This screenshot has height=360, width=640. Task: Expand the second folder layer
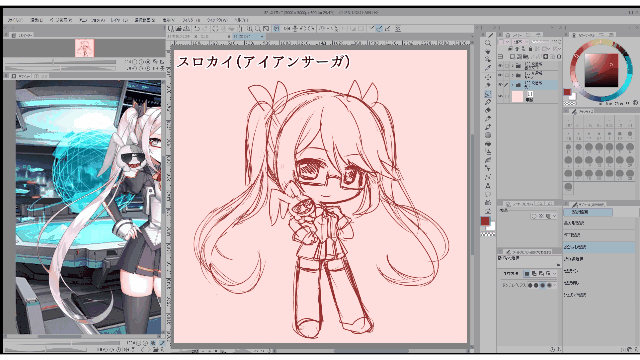click(513, 75)
